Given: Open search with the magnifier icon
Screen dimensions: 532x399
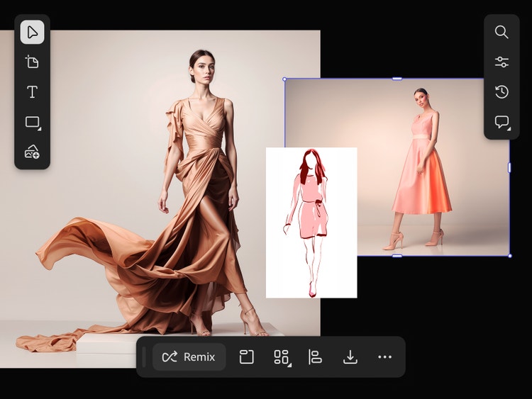Looking at the screenshot, I should pos(501,32).
